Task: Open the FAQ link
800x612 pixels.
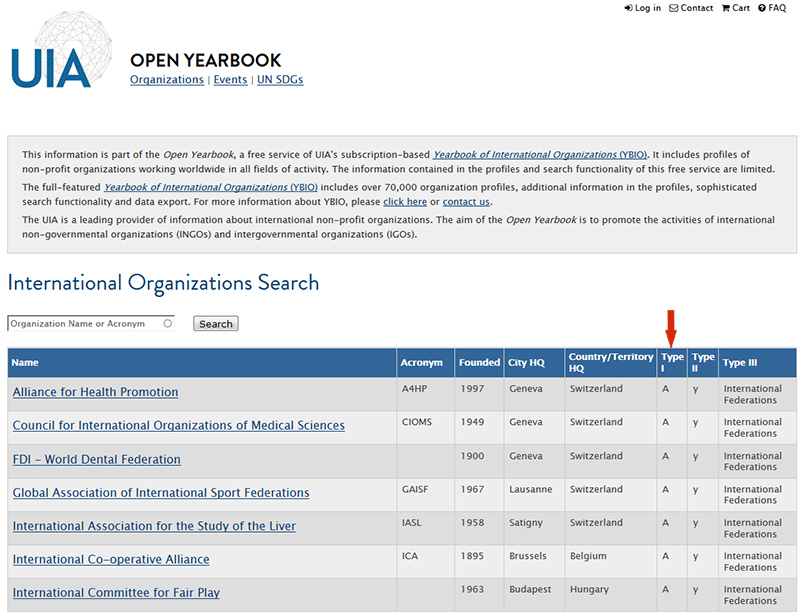Action: [772, 8]
